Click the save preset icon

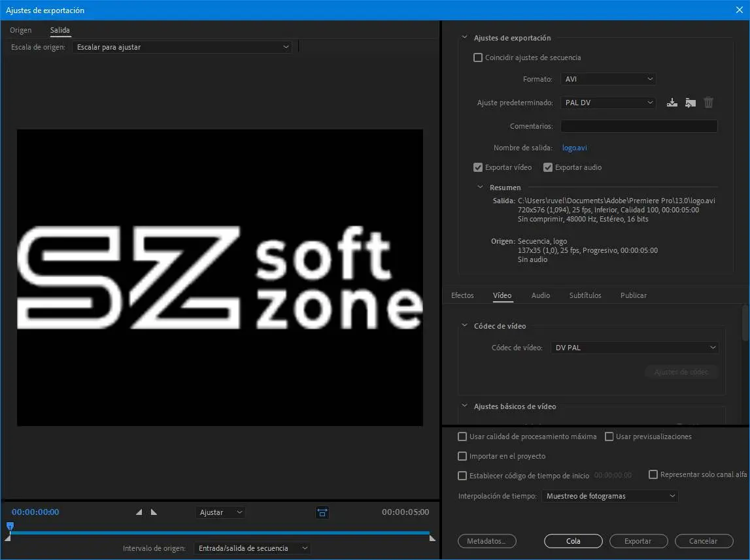pos(672,103)
